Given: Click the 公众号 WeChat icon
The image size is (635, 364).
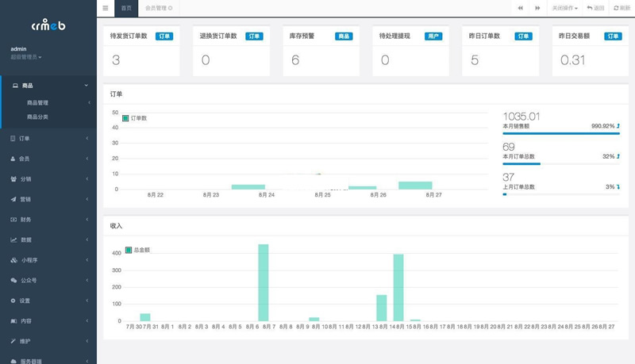Looking at the screenshot, I should pyautogui.click(x=13, y=280).
